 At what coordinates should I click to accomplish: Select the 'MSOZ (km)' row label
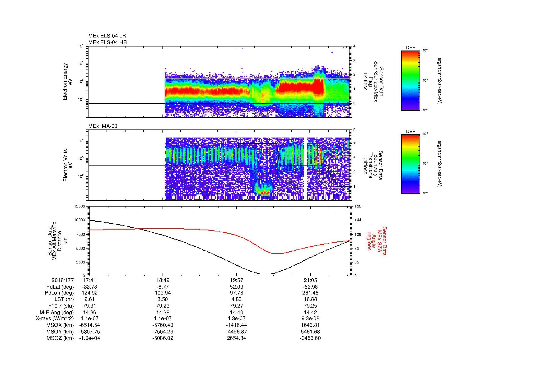click(60, 338)
